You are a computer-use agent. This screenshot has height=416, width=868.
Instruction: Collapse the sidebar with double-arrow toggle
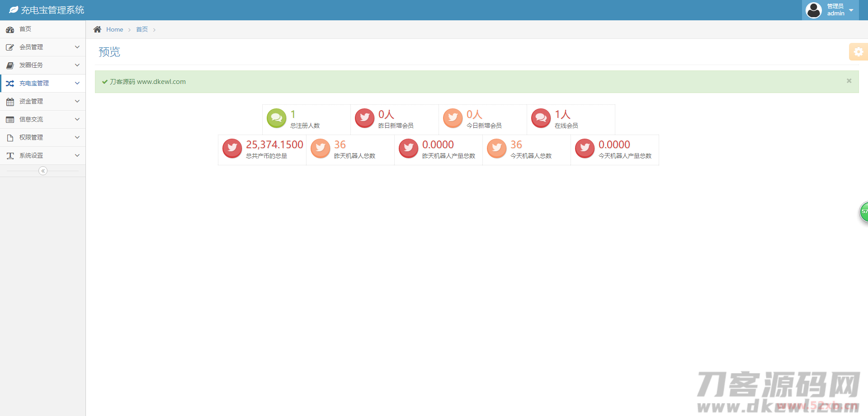click(x=43, y=171)
